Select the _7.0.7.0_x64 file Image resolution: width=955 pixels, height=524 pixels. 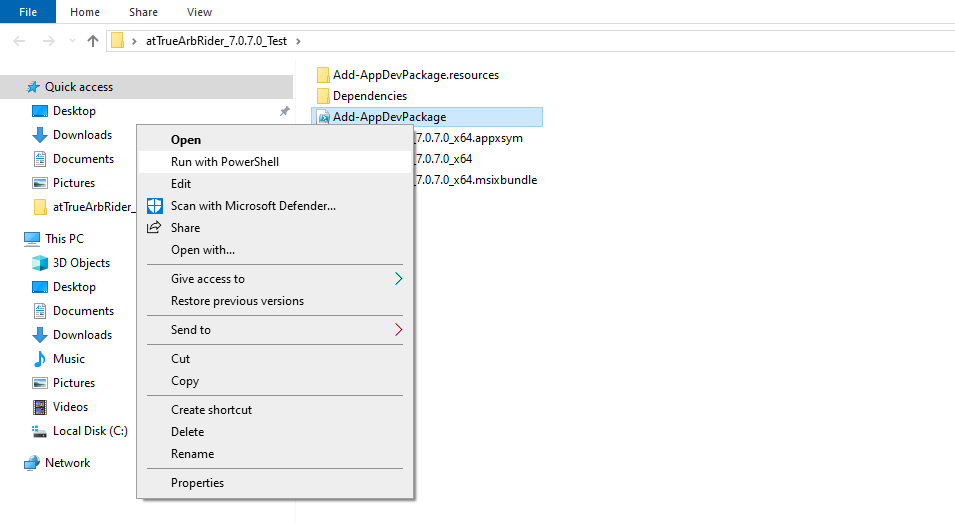point(443,159)
